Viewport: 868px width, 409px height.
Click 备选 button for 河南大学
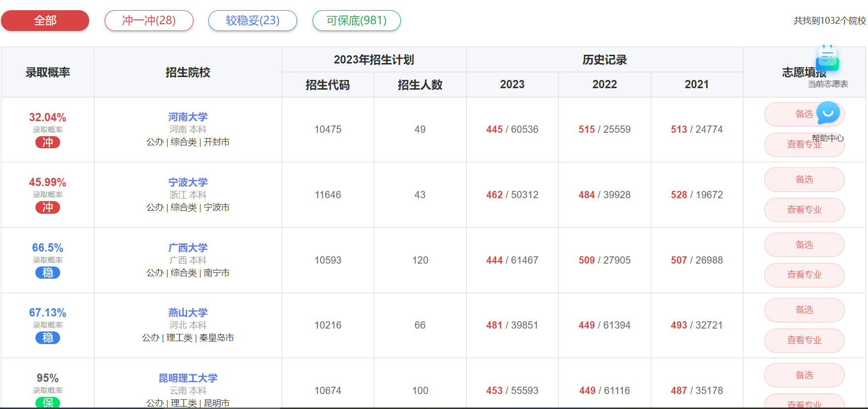805,114
